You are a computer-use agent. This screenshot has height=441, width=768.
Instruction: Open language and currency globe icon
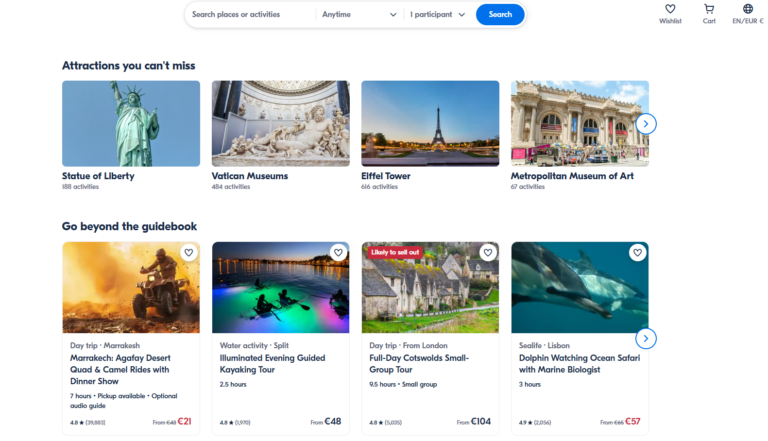click(747, 9)
